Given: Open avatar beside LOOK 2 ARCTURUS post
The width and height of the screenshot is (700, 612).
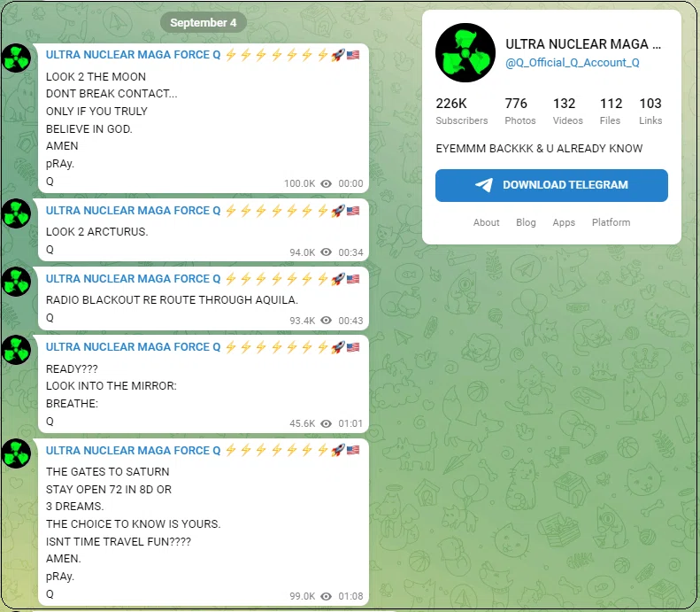Looking at the screenshot, I should [17, 213].
